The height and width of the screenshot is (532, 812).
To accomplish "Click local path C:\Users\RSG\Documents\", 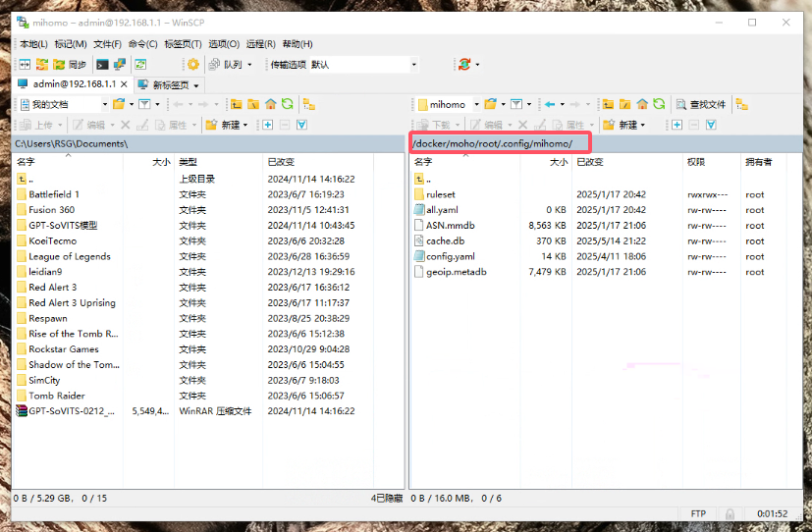I will coord(72,144).
